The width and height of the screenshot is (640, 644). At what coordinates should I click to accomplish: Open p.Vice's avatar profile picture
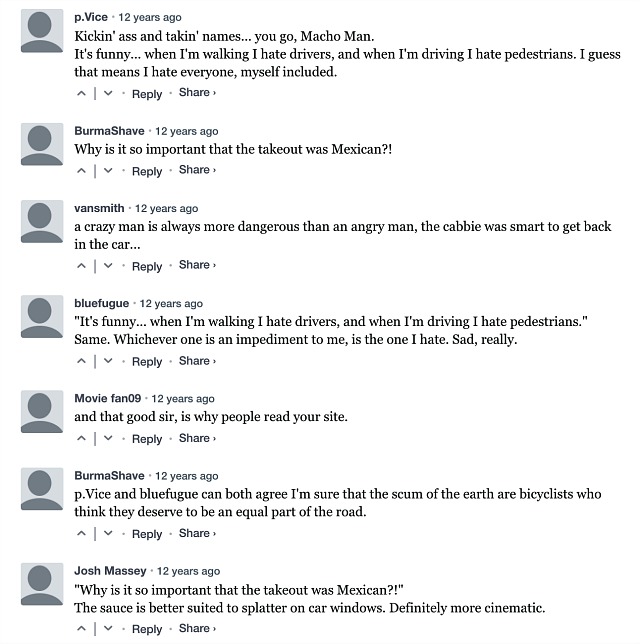tap(42, 31)
